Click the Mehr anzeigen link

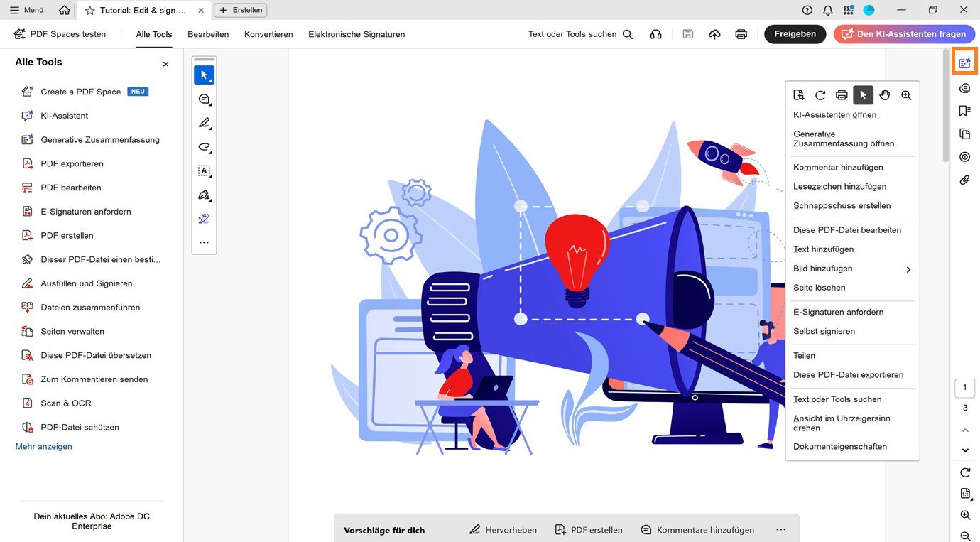[44, 447]
